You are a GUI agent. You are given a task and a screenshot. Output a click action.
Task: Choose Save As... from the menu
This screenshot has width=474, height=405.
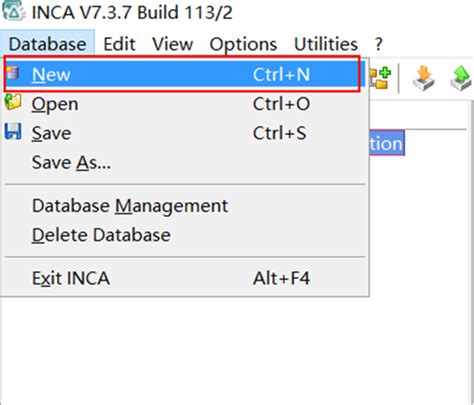click(x=71, y=163)
